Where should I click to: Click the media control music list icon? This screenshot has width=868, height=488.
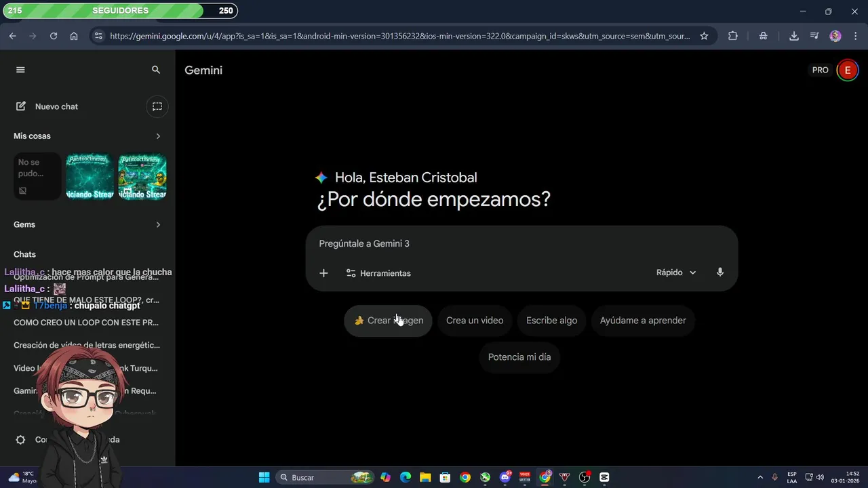click(x=815, y=36)
